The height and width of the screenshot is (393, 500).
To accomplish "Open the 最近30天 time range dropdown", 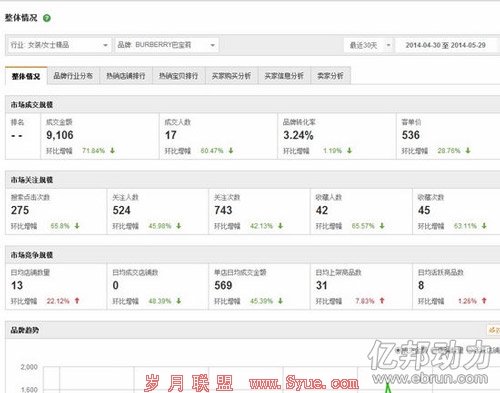I will [369, 45].
